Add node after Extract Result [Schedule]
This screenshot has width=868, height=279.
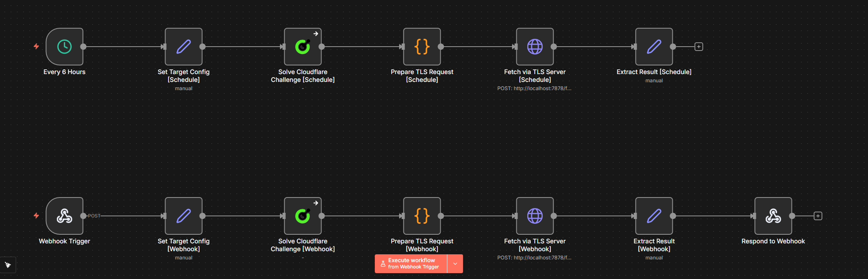[699, 47]
